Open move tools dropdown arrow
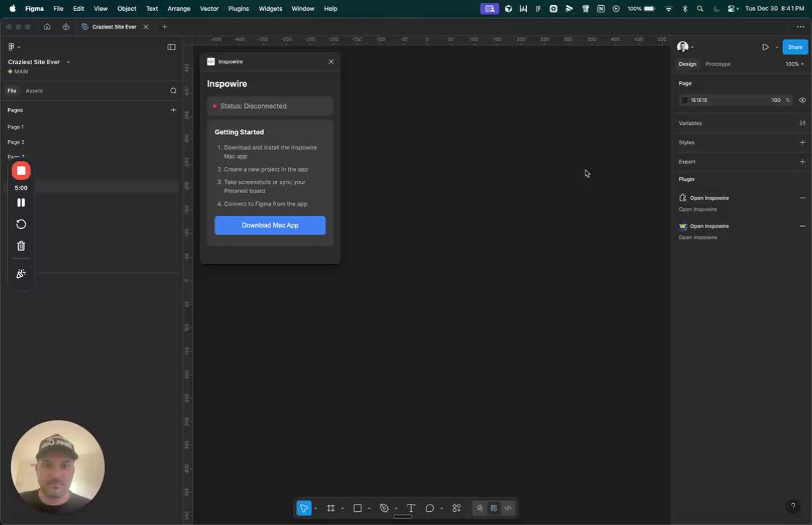 coord(316,508)
